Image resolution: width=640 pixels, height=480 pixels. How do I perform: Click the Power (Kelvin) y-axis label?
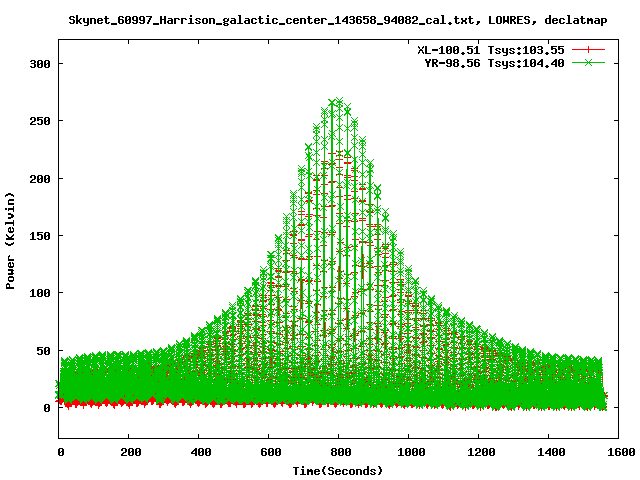(x=11, y=239)
